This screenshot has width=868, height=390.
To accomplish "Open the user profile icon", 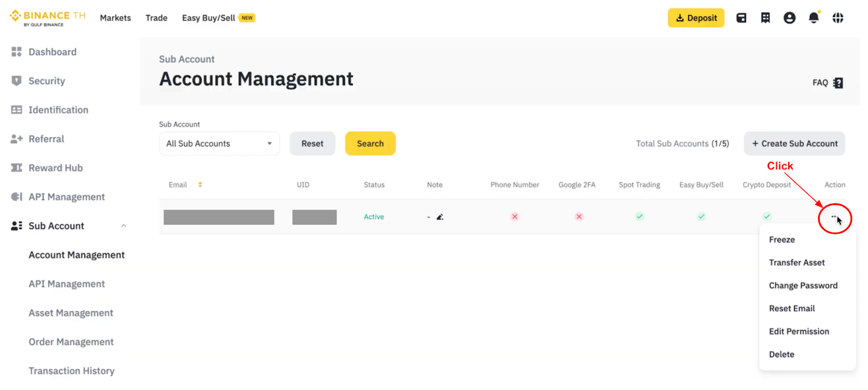I will click(789, 18).
